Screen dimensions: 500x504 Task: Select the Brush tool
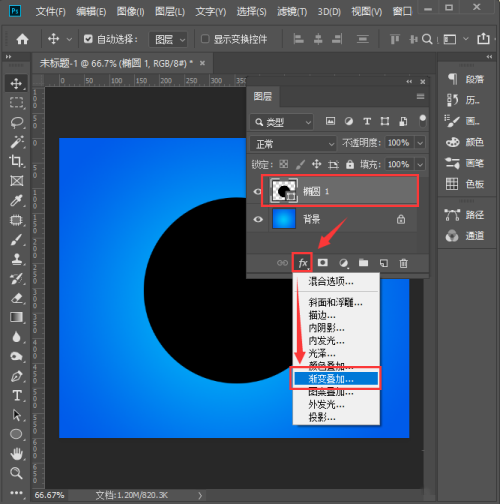pyautogui.click(x=16, y=240)
